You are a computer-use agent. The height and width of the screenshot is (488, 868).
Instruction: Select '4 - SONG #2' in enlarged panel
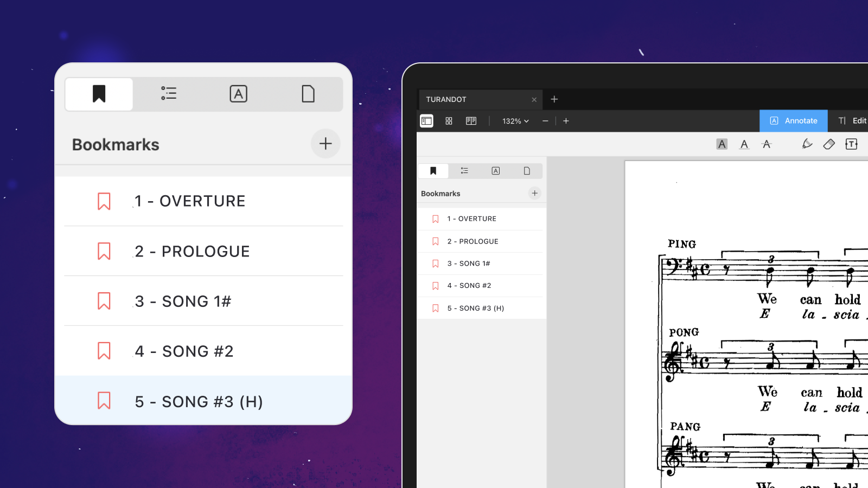(x=203, y=351)
